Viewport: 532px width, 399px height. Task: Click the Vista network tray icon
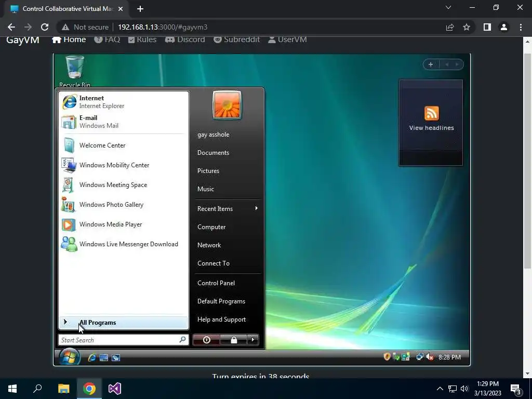(x=420, y=356)
